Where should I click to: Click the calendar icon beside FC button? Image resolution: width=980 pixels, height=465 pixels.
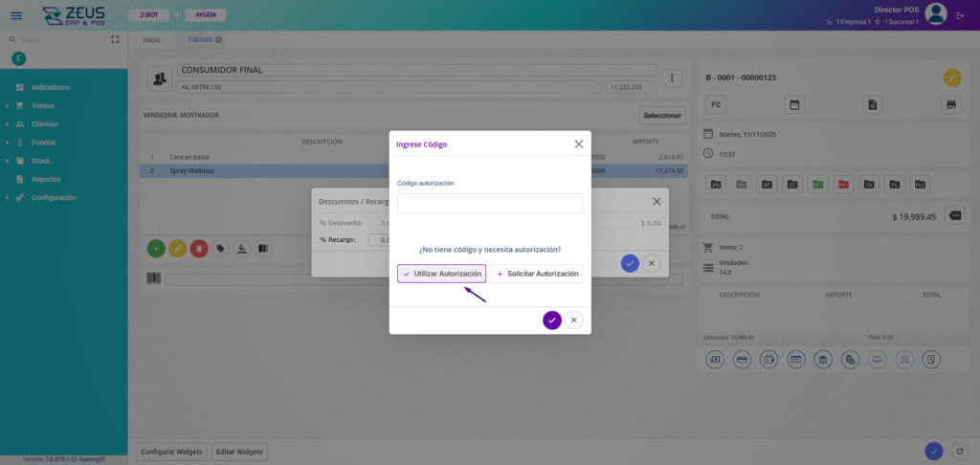click(793, 104)
